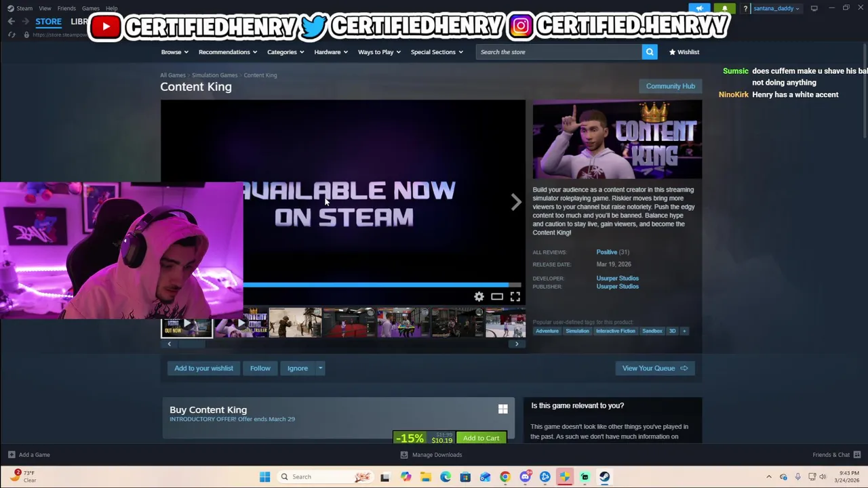This screenshot has width=868, height=488.
Task: Go back with Steam navigation arrow
Action: [12, 22]
